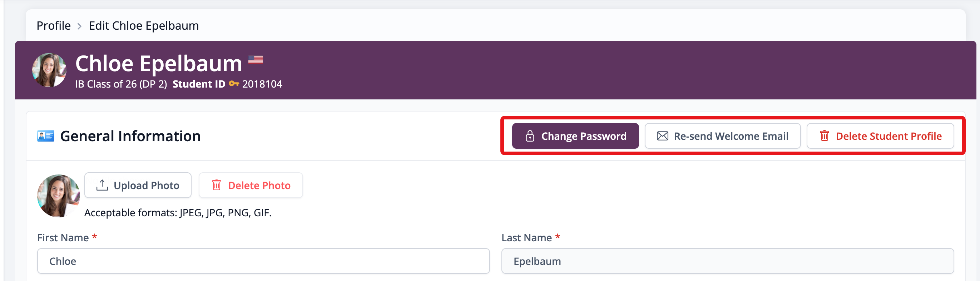980x281 pixels.
Task: Click the envelope icon on Re-send Welcome Email
Action: click(x=662, y=136)
